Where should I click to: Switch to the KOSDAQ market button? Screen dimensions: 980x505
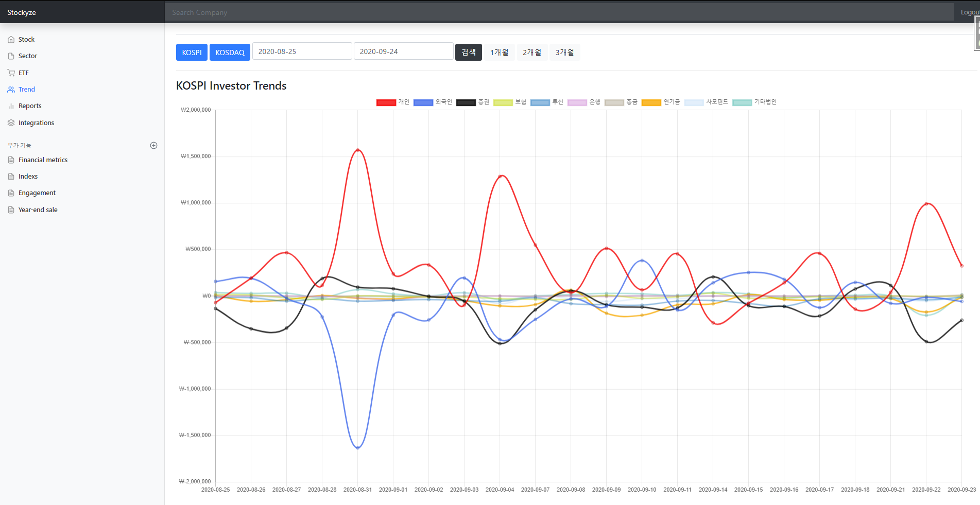click(x=230, y=53)
